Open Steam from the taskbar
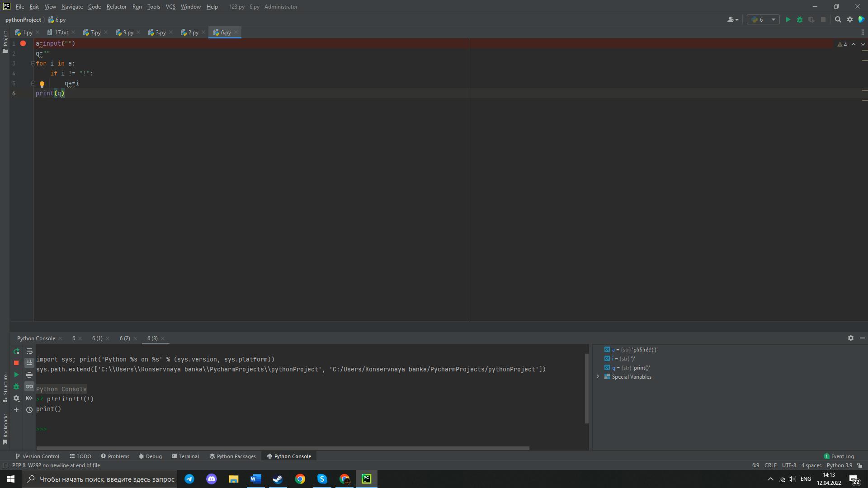The image size is (868, 488). [278, 479]
